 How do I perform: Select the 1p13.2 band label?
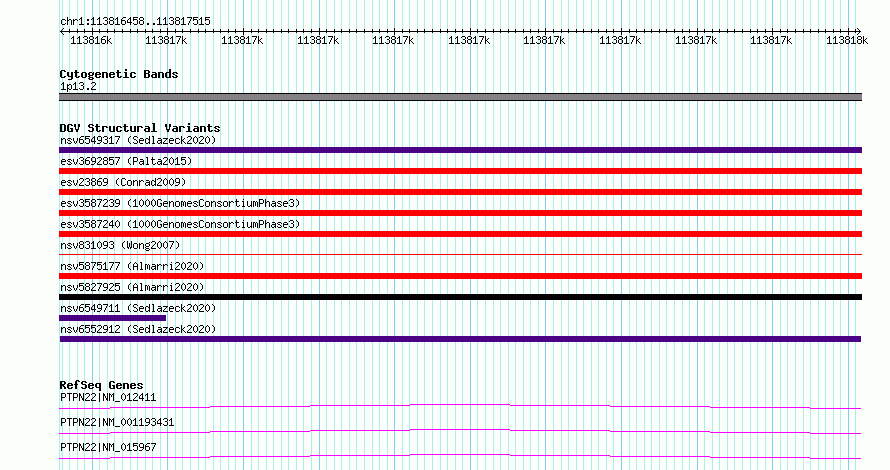(x=78, y=87)
